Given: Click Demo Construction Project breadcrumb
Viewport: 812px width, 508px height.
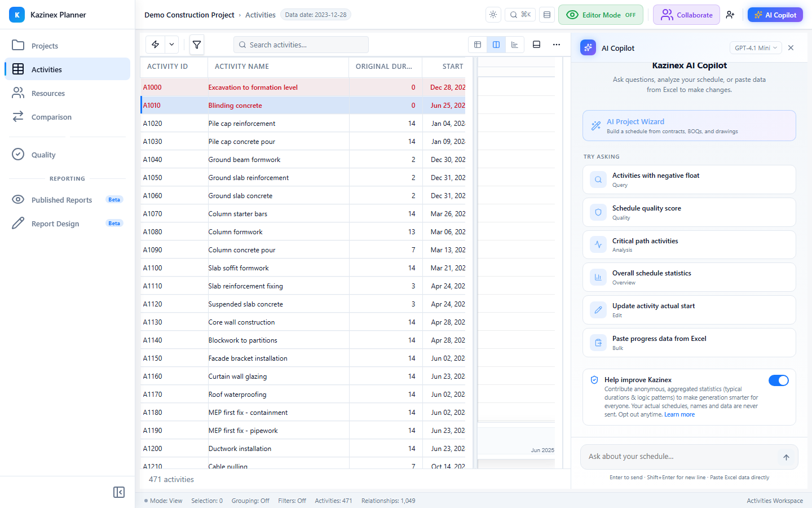Looking at the screenshot, I should pos(189,15).
